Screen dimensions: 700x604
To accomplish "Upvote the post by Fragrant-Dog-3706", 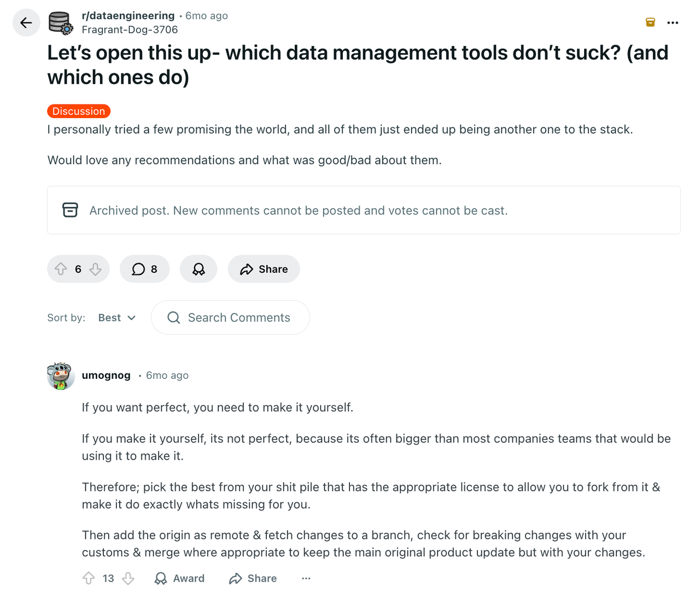I will 61,269.
